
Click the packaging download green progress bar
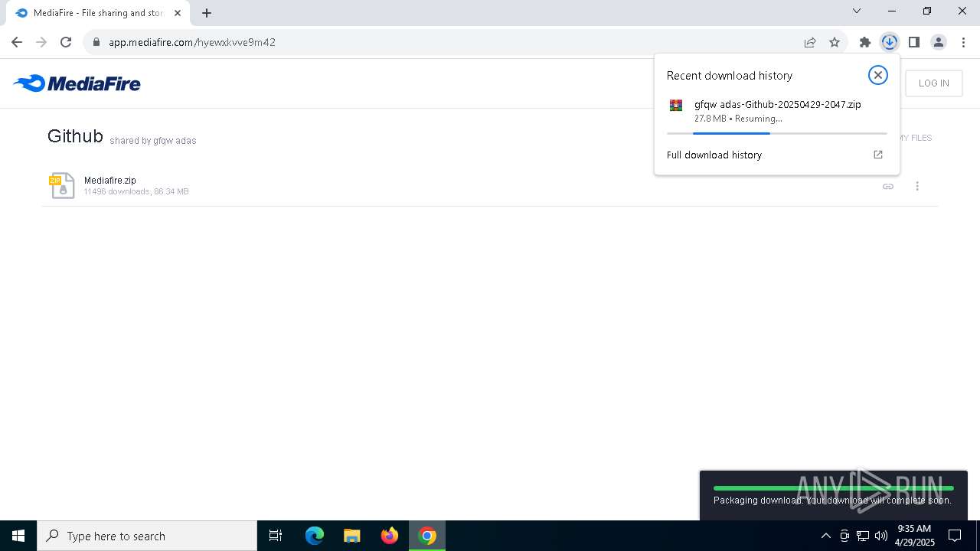(834, 487)
